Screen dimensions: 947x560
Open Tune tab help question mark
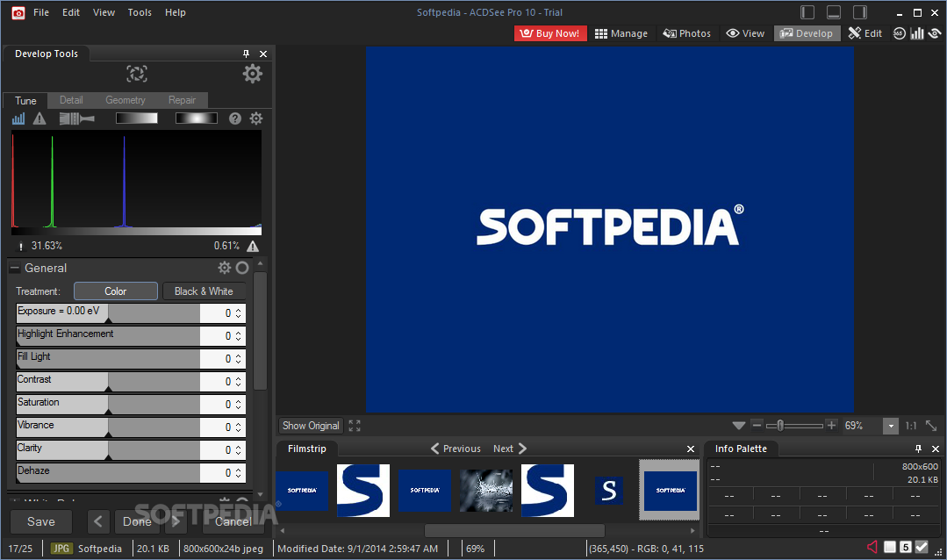[x=235, y=118]
